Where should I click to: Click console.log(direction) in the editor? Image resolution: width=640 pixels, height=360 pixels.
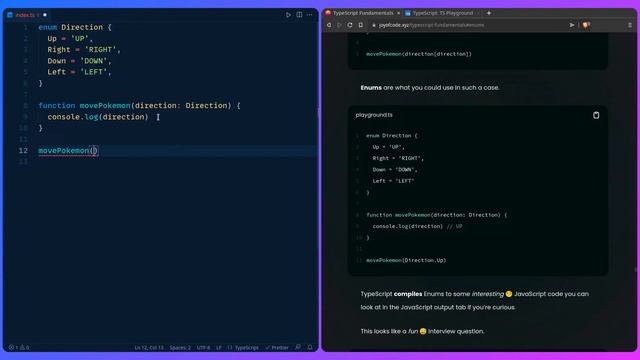[x=98, y=117]
